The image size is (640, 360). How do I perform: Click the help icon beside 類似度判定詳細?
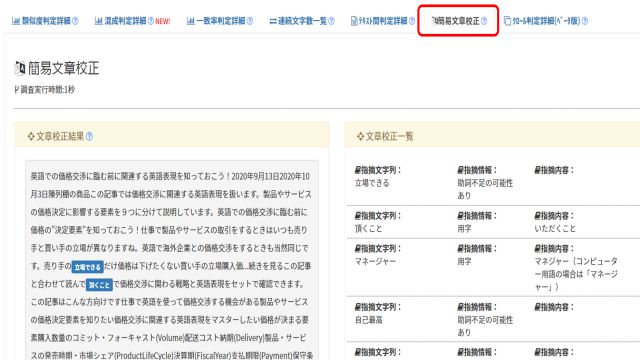75,21
